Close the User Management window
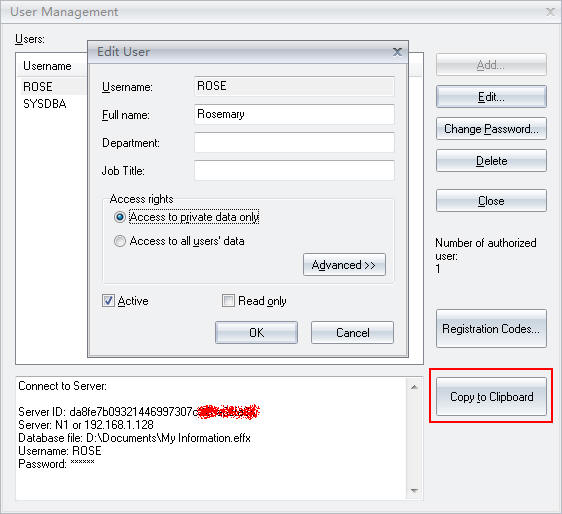This screenshot has height=514, width=562. tap(550, 12)
